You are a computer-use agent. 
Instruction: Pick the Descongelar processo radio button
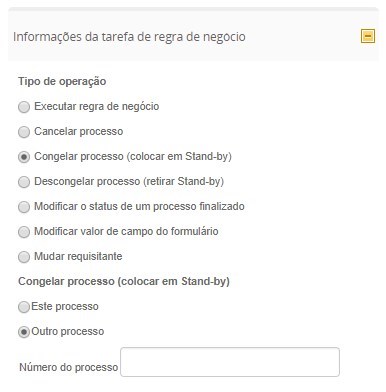click(x=24, y=182)
